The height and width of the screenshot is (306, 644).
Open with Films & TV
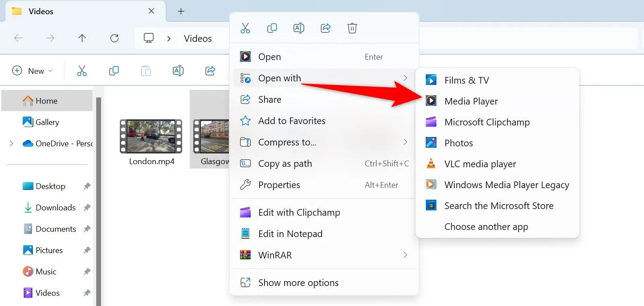(497, 81)
